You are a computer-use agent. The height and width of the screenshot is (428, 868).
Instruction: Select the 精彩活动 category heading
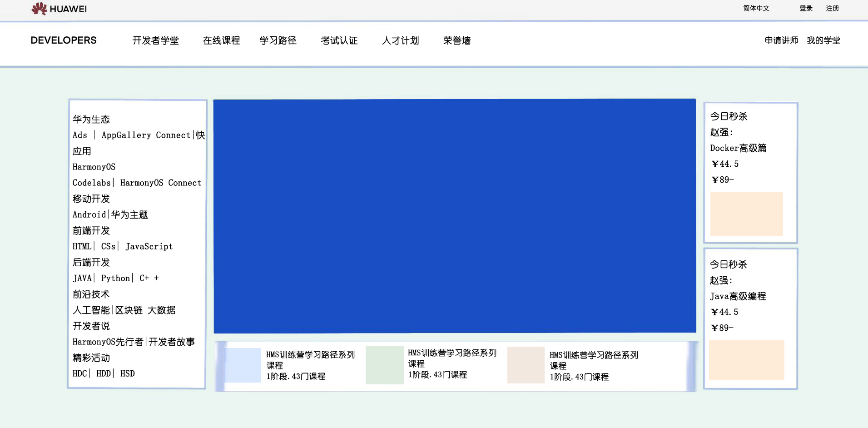(91, 358)
